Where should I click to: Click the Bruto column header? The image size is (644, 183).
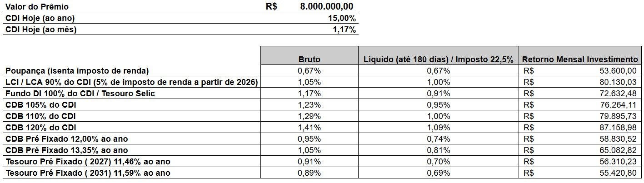click(310, 59)
